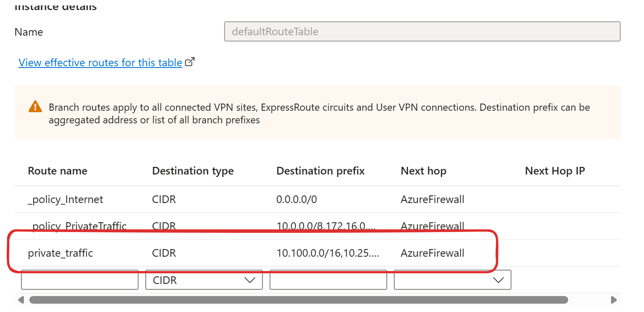Click the Next hop column header
This screenshot has width=644, height=312.
click(x=424, y=171)
